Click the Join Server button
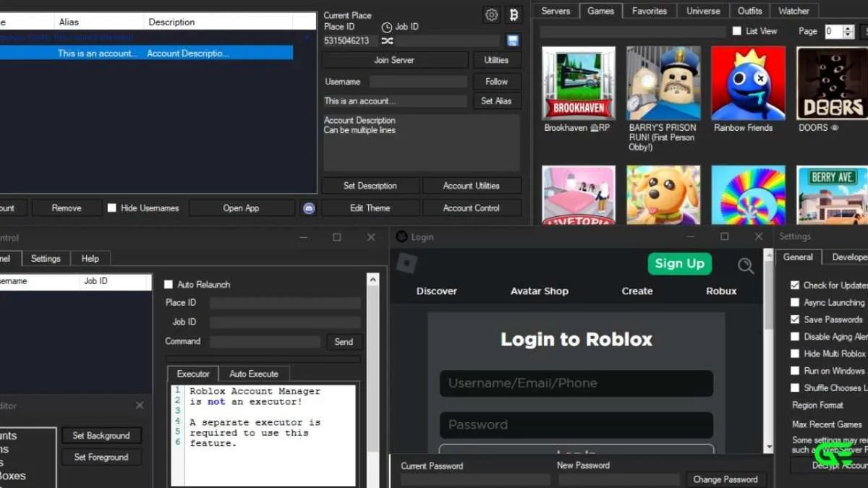This screenshot has width=868, height=488. [x=394, y=60]
